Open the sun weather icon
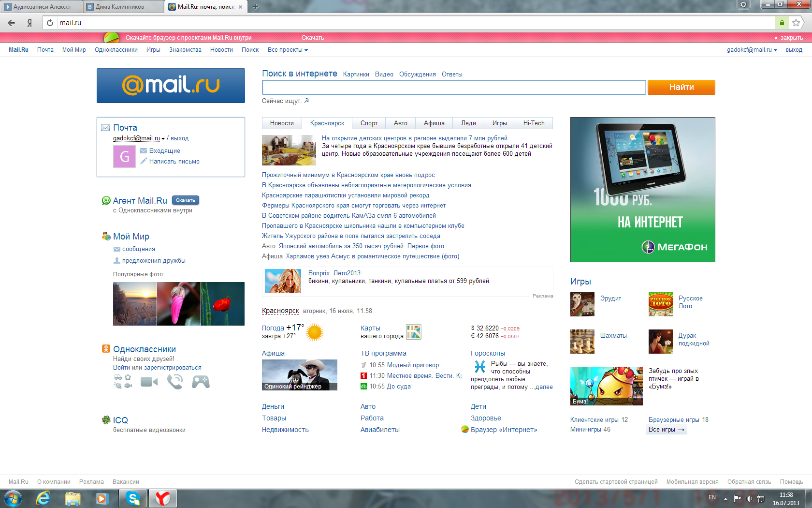812x508 pixels. (x=315, y=332)
